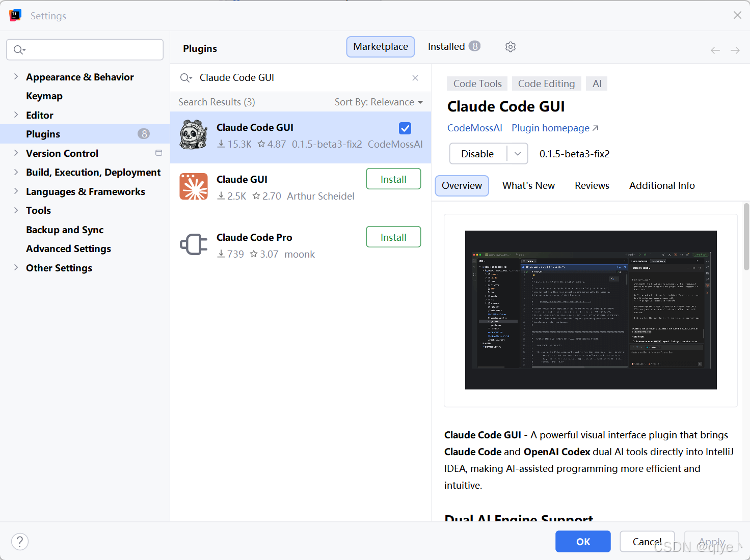Image resolution: width=750 pixels, height=560 pixels.
Task: Click the Code Tools tag
Action: 477,84
